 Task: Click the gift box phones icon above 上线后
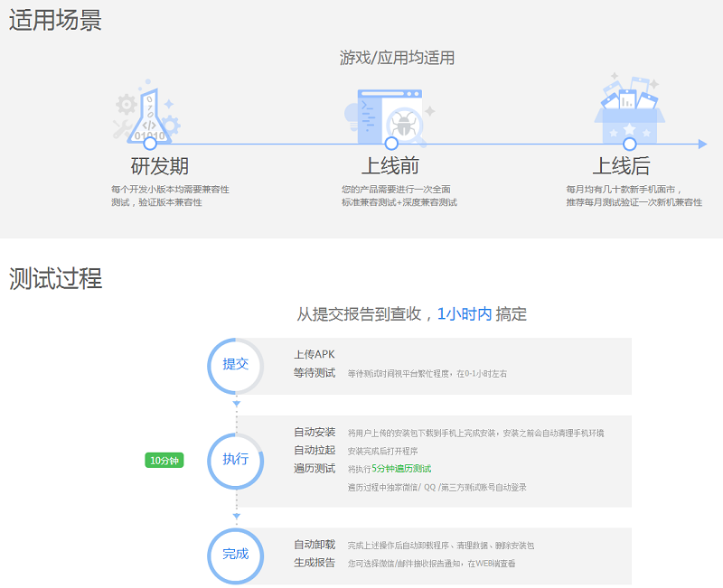tap(629, 108)
